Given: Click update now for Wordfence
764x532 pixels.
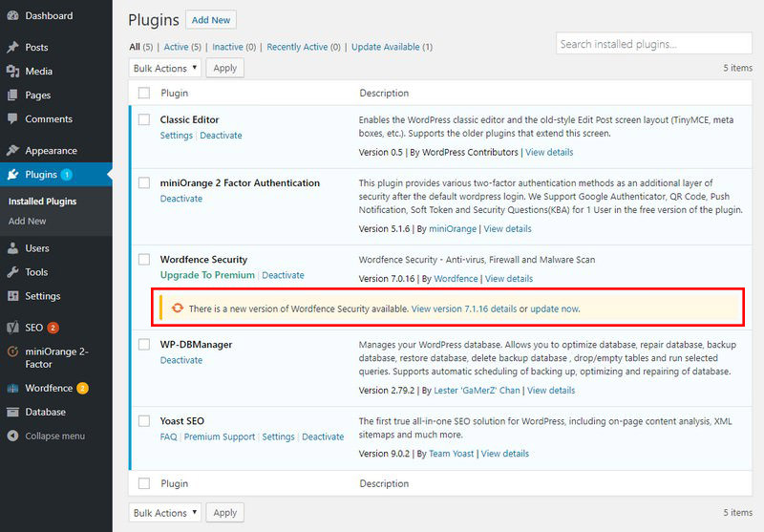Looking at the screenshot, I should click(555, 309).
